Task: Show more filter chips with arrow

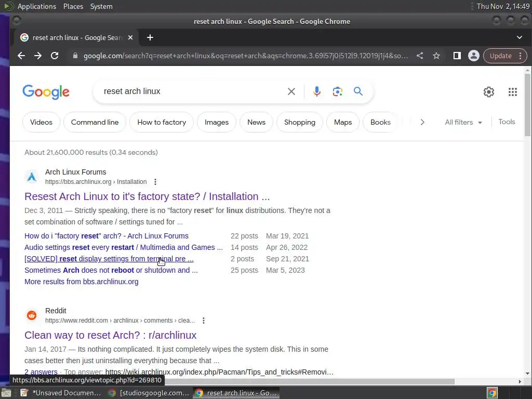Action: click(x=422, y=122)
